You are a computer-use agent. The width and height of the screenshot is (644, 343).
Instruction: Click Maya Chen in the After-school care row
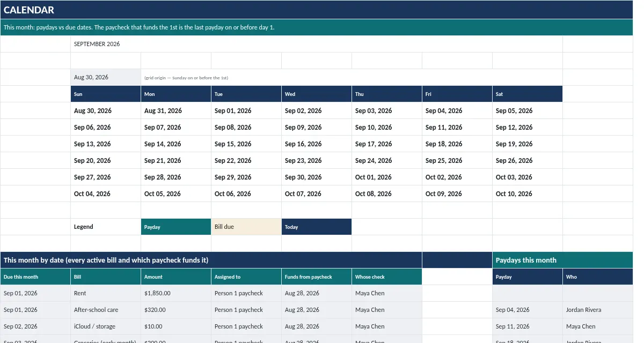pos(387,310)
